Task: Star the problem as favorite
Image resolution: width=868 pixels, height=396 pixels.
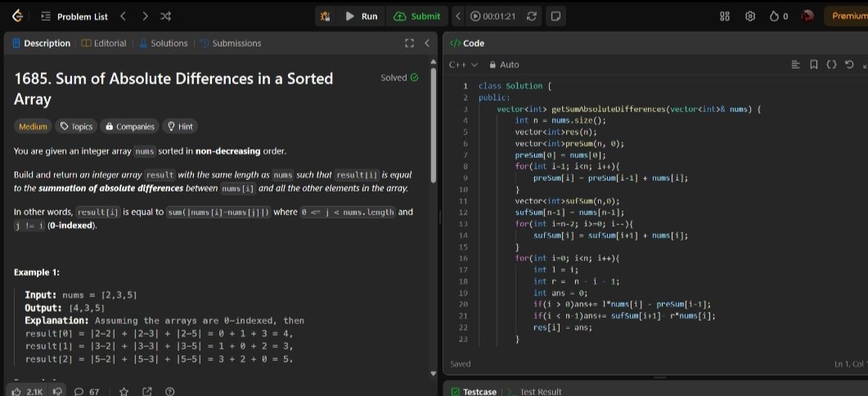Action: click(124, 392)
